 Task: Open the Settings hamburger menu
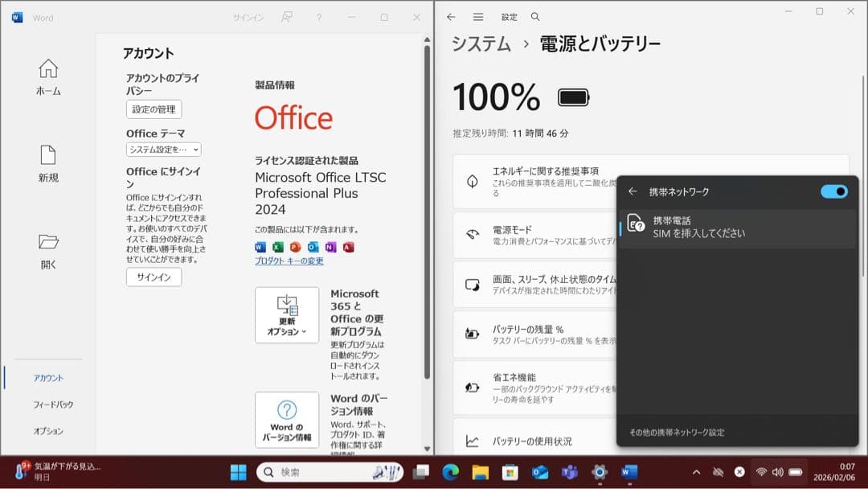click(477, 16)
